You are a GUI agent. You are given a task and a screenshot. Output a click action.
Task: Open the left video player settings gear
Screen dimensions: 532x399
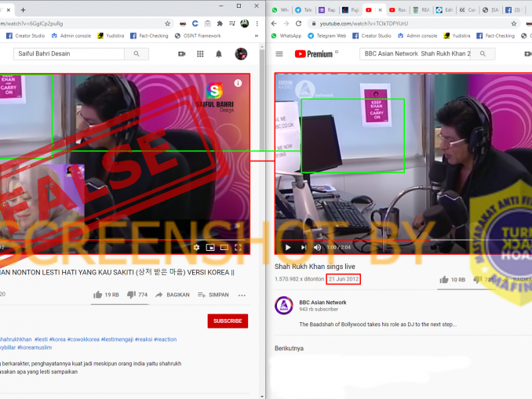pos(196,248)
